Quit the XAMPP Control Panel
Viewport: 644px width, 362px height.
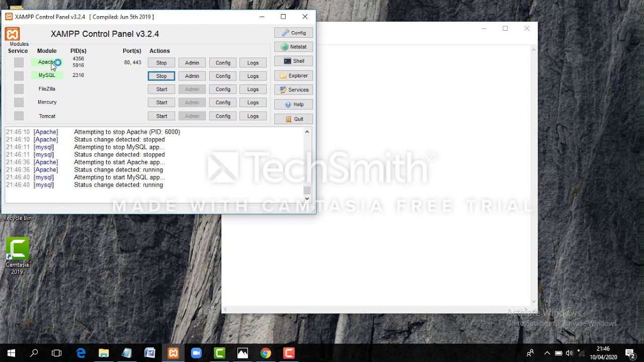click(294, 119)
